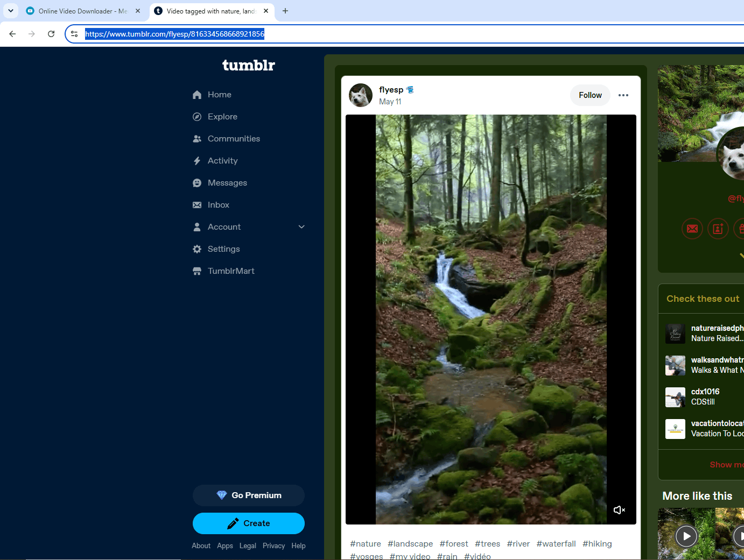
Task: Open the tab search dropdown
Action: point(11,11)
